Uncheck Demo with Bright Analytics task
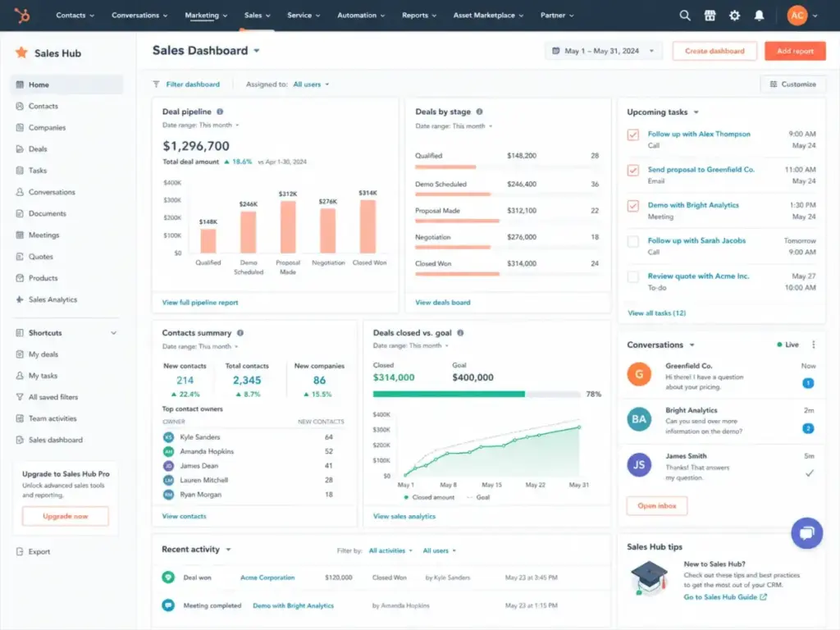840x630 pixels. pos(633,206)
